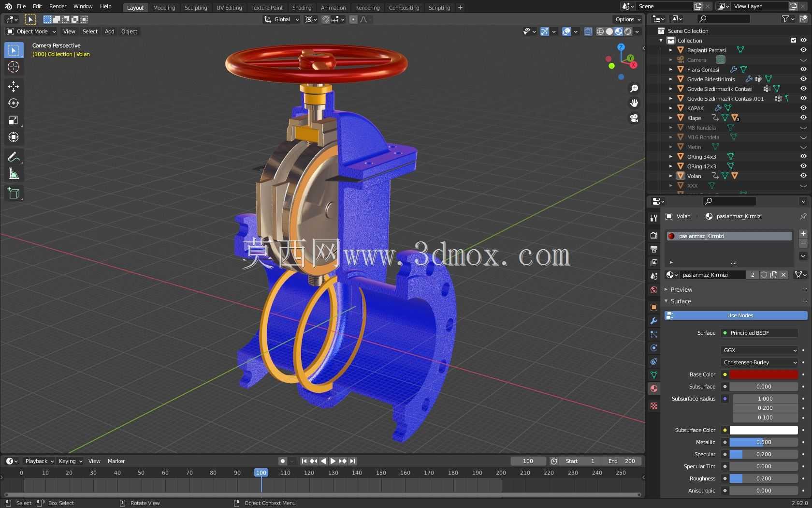The height and width of the screenshot is (508, 812).
Task: Select the Rotate tool
Action: (x=14, y=104)
